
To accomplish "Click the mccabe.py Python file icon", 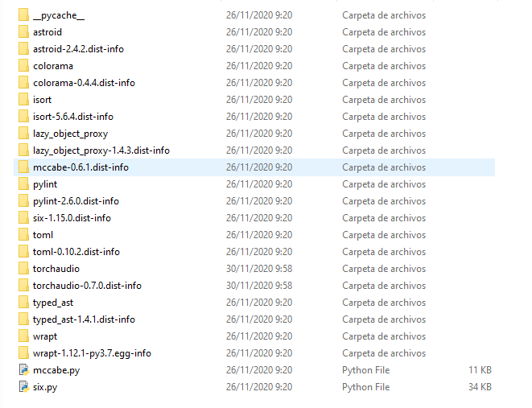I will tap(24, 369).
